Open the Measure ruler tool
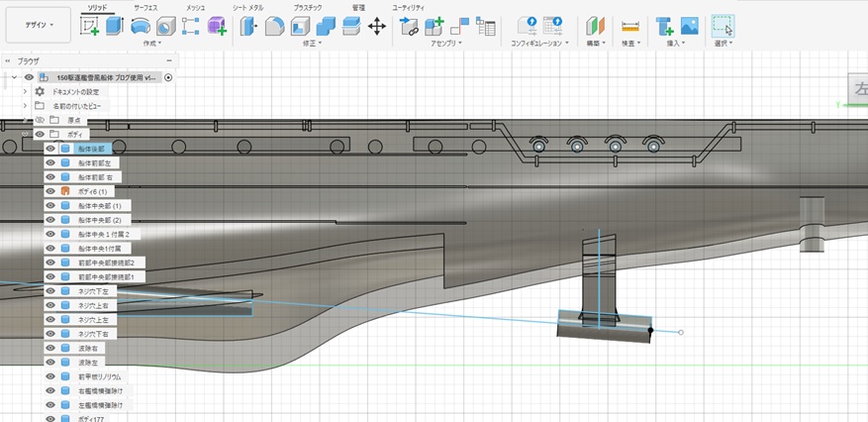Screen dimensions: 868x422 click(x=629, y=26)
